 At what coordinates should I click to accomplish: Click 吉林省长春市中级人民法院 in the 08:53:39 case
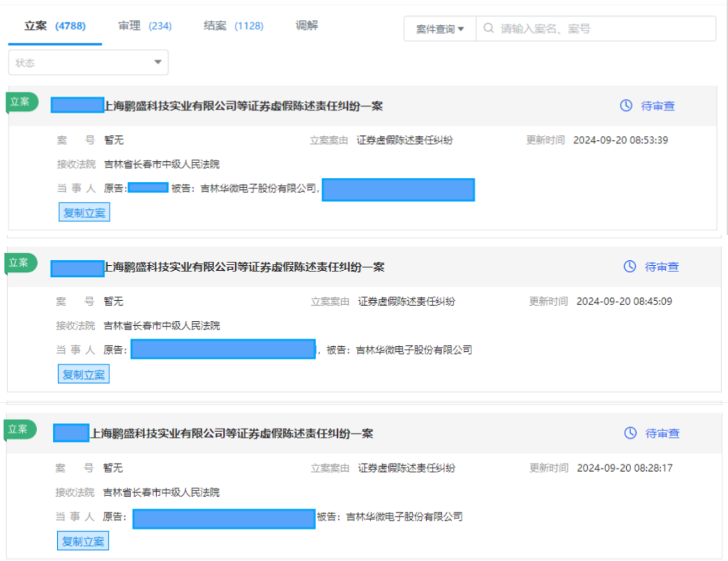tap(162, 164)
